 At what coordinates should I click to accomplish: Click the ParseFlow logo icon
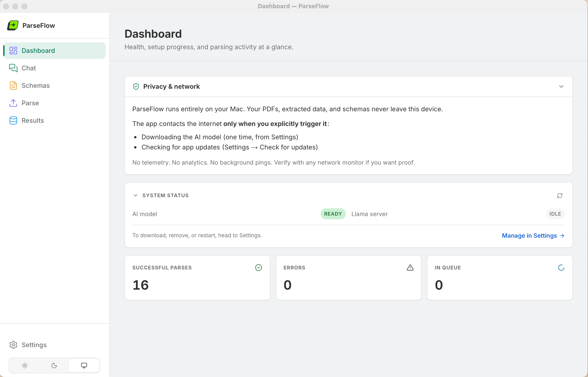13,26
